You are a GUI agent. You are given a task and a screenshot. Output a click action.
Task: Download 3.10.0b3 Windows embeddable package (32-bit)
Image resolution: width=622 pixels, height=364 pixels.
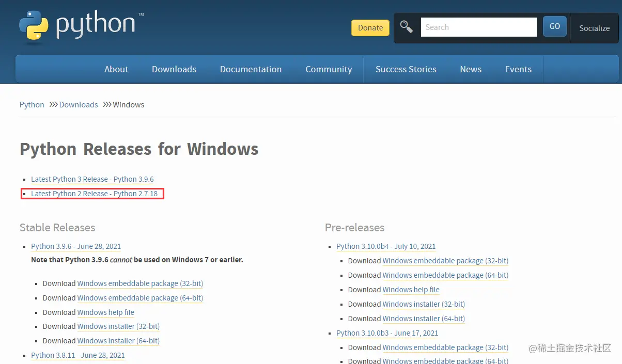click(x=445, y=347)
